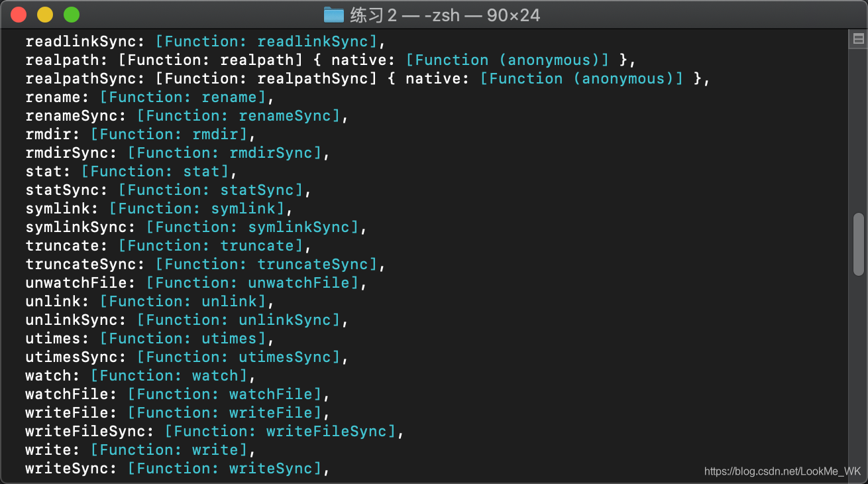The width and height of the screenshot is (868, 484).
Task: Click the key 'unlinkSync:'
Action: [76, 320]
